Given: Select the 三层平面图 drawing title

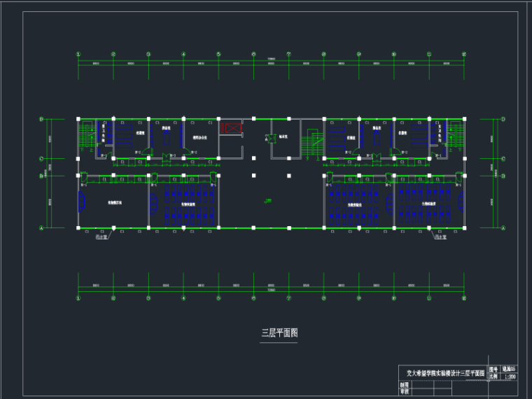Looking at the screenshot, I should pos(279,333).
